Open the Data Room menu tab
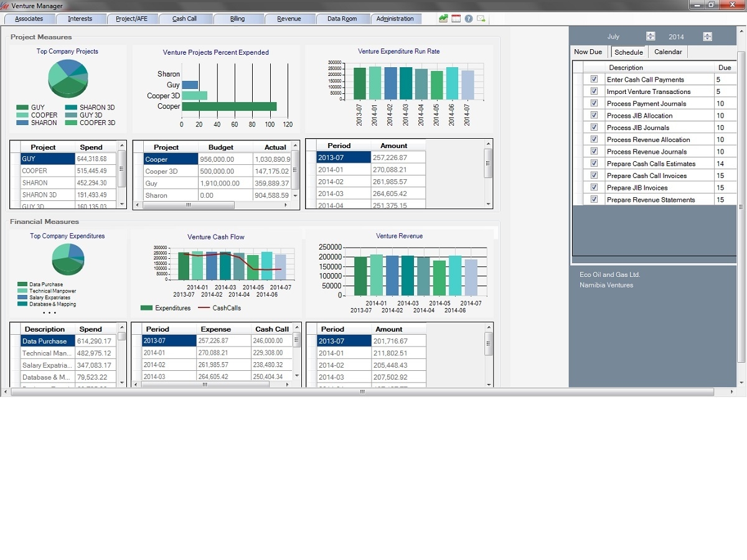The height and width of the screenshot is (560, 747). click(x=342, y=19)
